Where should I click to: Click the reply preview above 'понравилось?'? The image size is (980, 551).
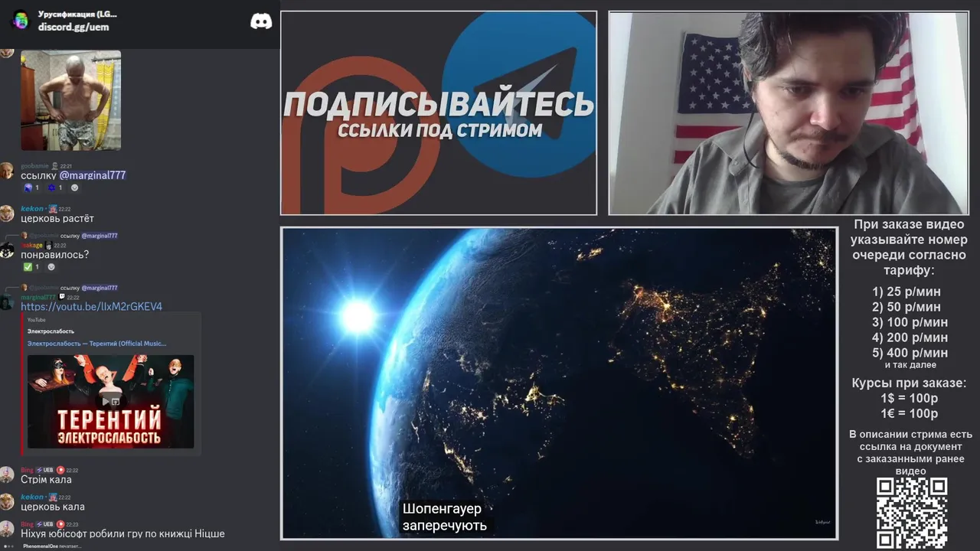coord(69,236)
